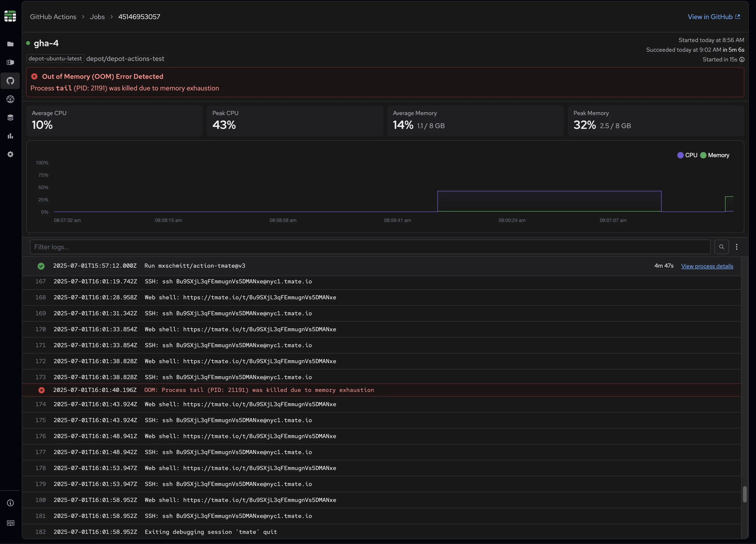Toggle the Memory series in chart legend
Screen dimensions: 756x544
[715, 155]
